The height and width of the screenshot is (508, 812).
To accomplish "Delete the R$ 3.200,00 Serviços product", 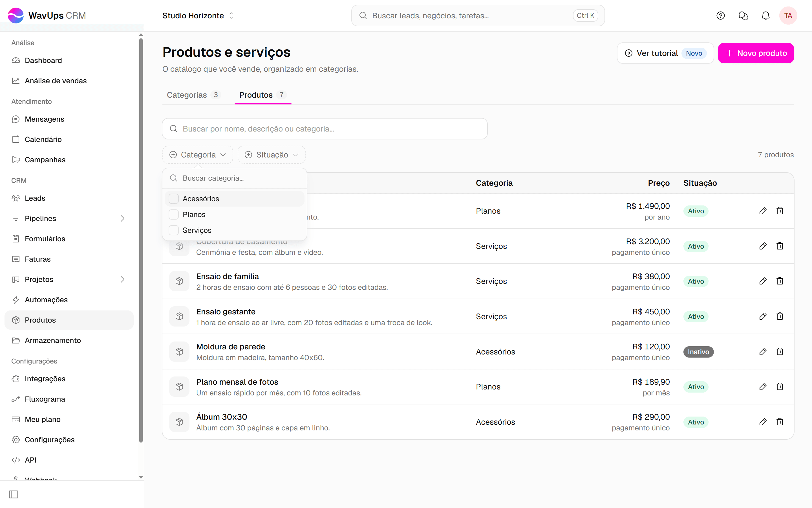I will [x=780, y=246].
